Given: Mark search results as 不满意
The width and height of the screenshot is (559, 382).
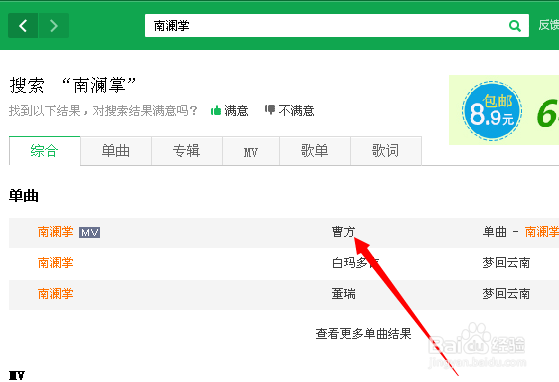Looking at the screenshot, I should click(289, 111).
